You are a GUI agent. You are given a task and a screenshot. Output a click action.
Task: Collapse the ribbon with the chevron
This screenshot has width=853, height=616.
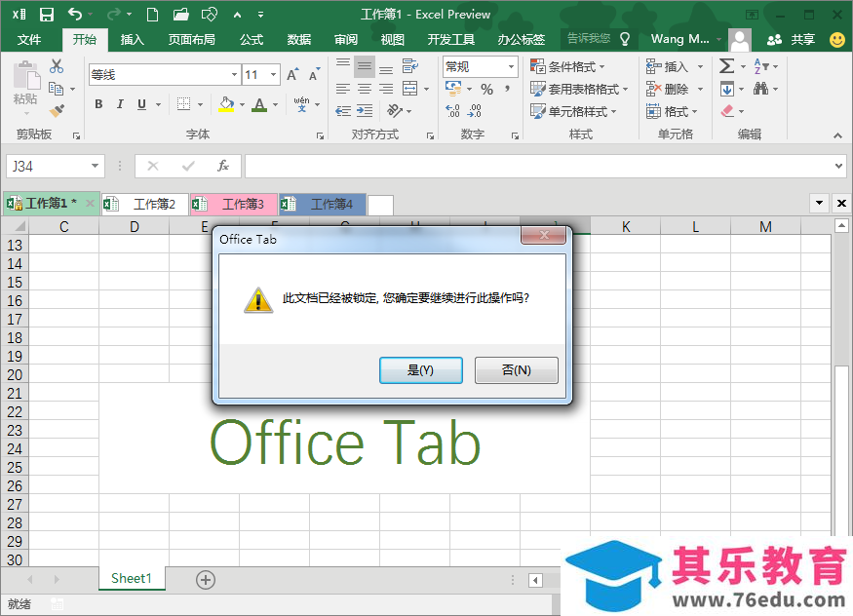(x=837, y=135)
